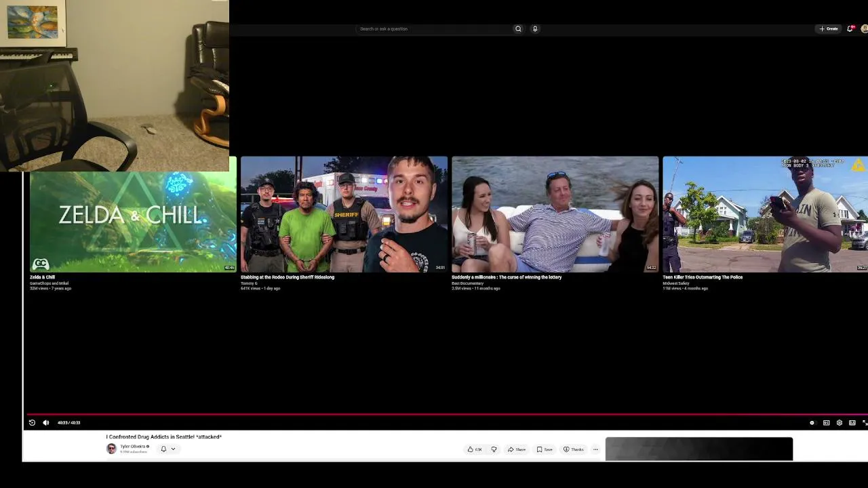The width and height of the screenshot is (868, 488).
Task: Like the video with the thumbs-up button
Action: point(475,449)
